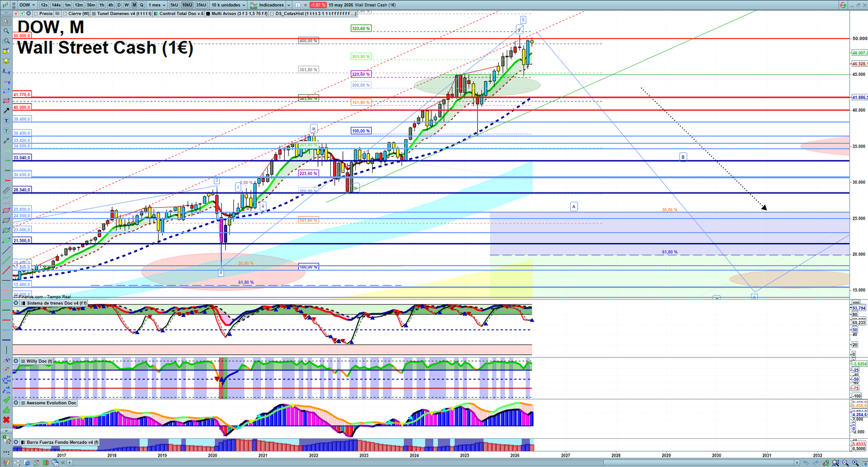Screen dimensions: 868x467
Task: Select the text label tool
Action: pos(6,120)
